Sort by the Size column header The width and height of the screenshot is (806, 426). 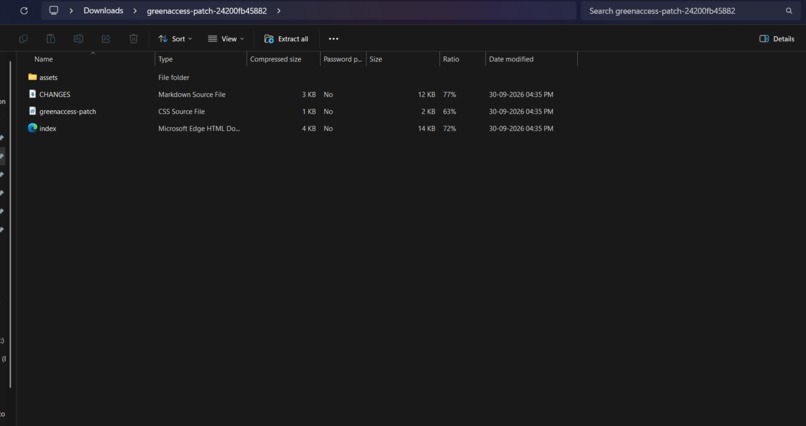(403, 59)
